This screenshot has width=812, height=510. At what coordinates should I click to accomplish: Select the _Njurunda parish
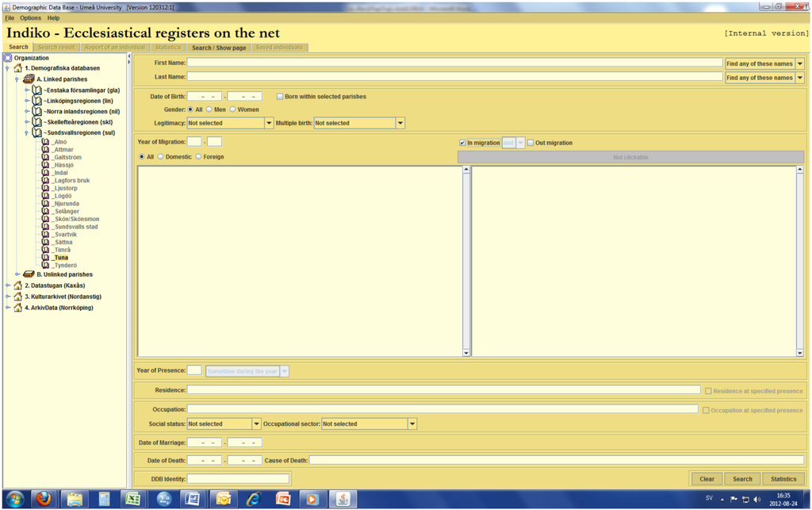coord(67,204)
